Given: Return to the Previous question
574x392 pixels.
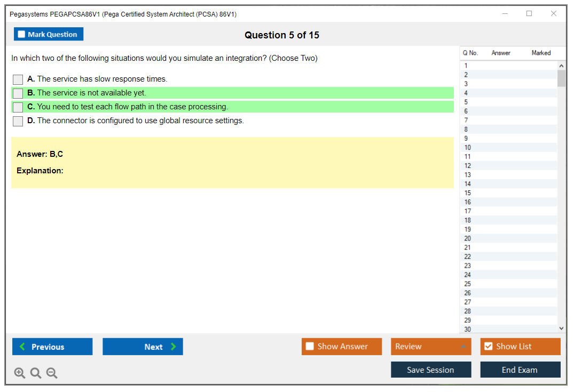Looking at the screenshot, I should click(x=52, y=347).
